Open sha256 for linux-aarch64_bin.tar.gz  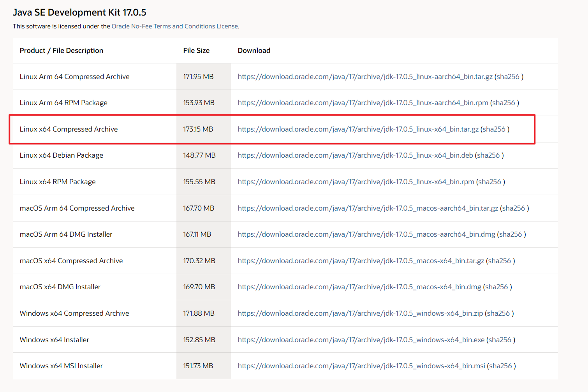click(508, 77)
